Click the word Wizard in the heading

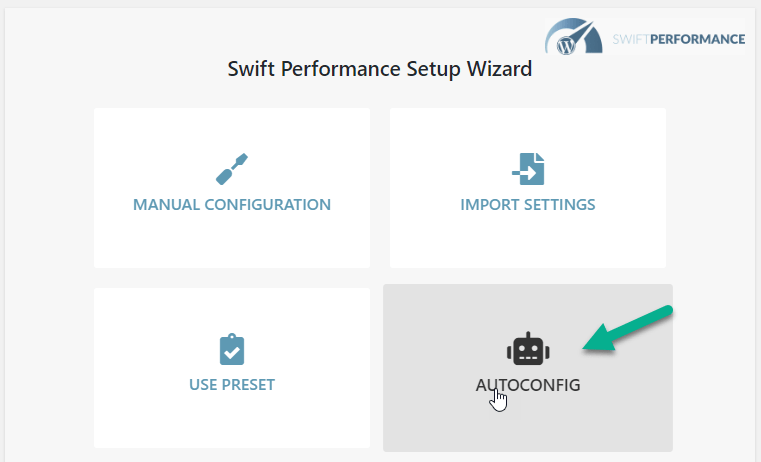coord(499,68)
